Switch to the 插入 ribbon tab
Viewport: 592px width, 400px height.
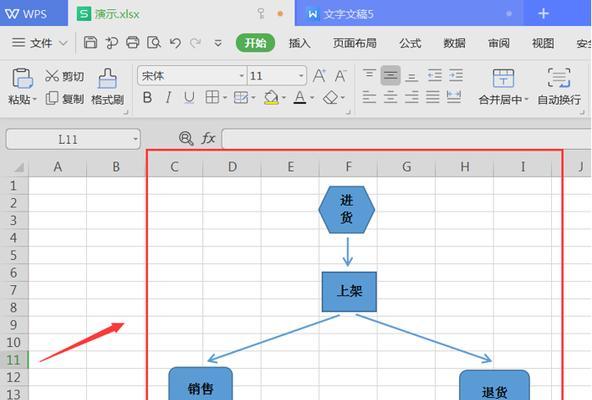pos(299,43)
